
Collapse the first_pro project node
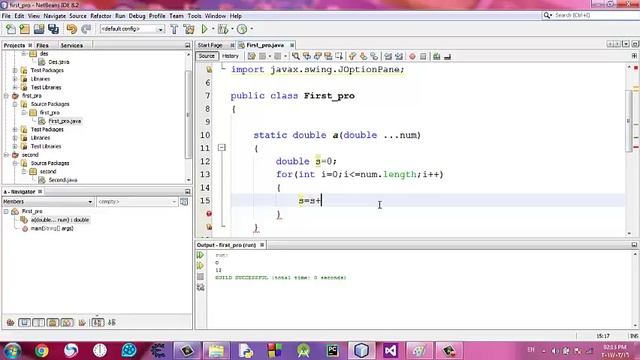(6, 96)
